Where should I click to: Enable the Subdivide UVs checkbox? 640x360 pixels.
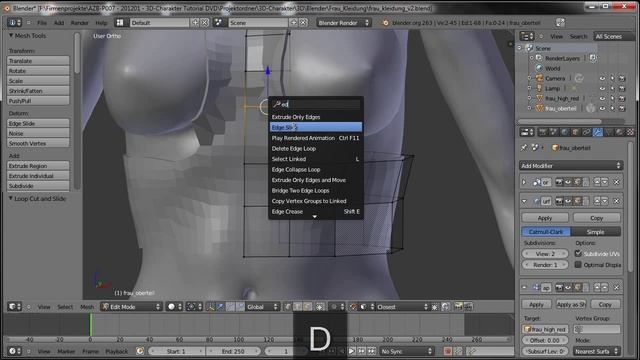tap(578, 253)
